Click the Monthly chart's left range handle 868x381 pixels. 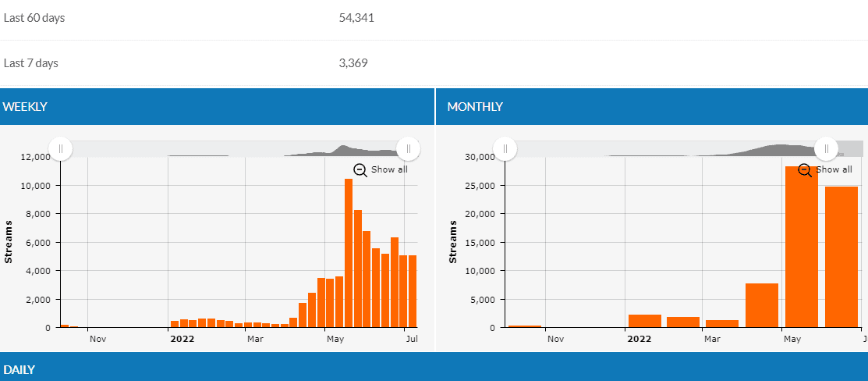coord(505,148)
